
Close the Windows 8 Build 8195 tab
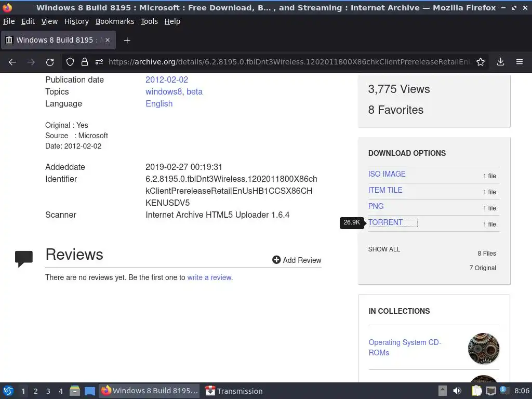108,40
